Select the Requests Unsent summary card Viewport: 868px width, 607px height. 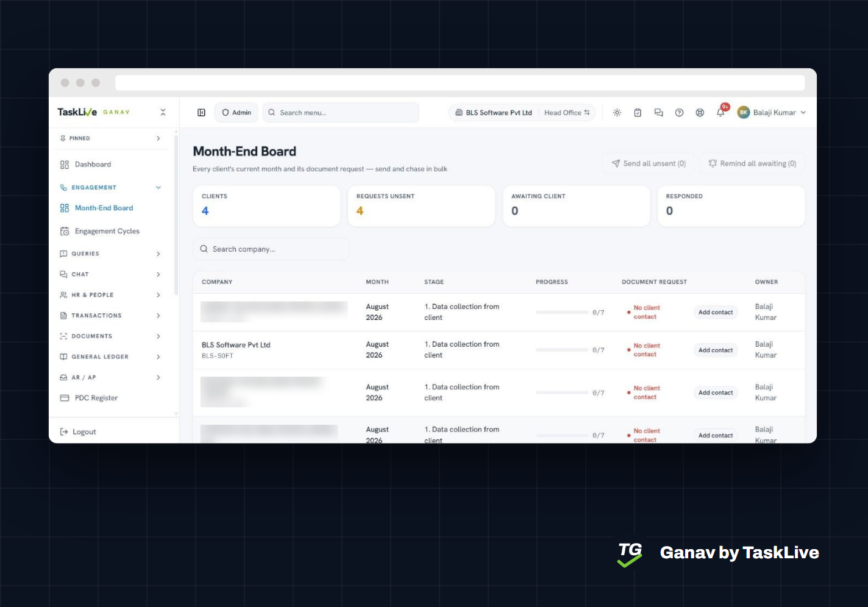tap(421, 206)
